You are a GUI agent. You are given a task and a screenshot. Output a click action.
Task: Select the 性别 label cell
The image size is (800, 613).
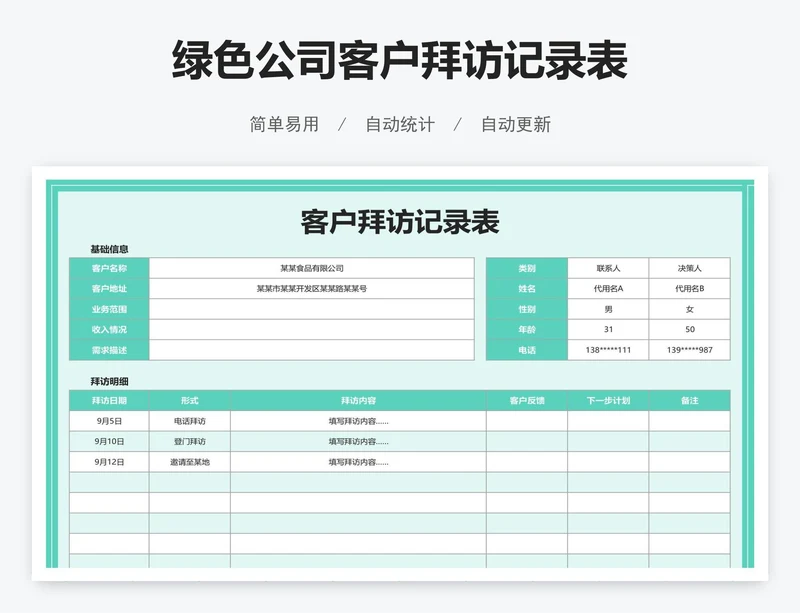tap(527, 309)
